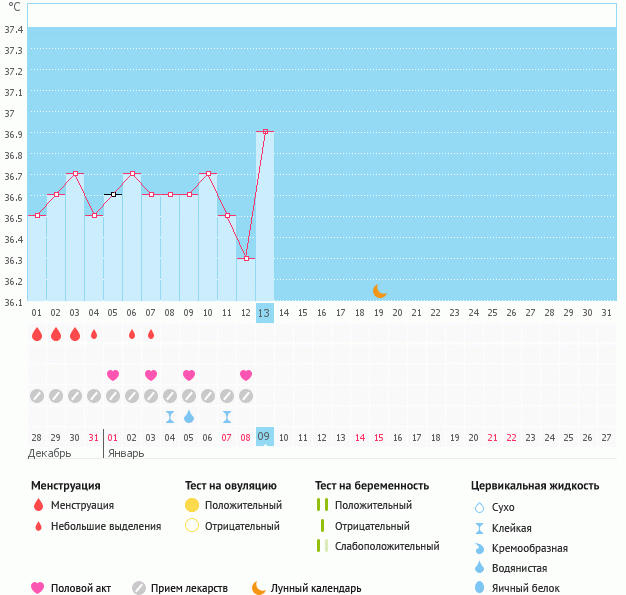
Task: Select the highlighted calendar date 09
Action: coord(264,437)
